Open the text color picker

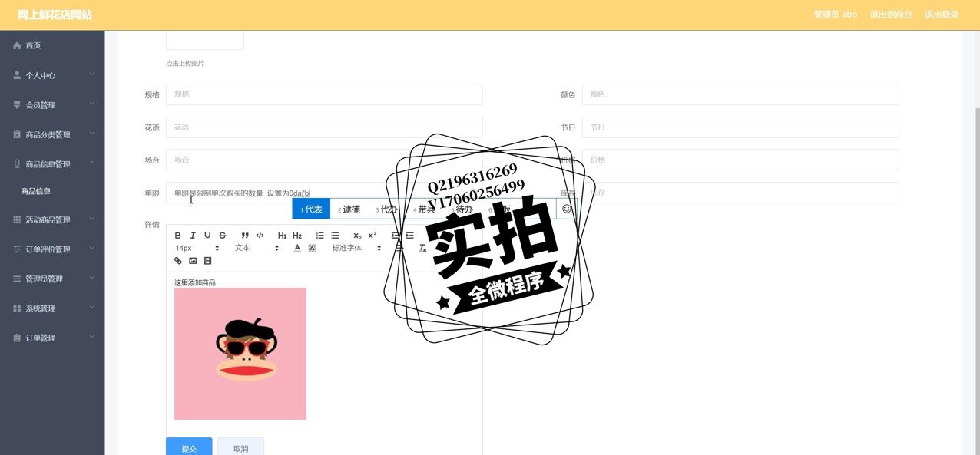click(297, 249)
